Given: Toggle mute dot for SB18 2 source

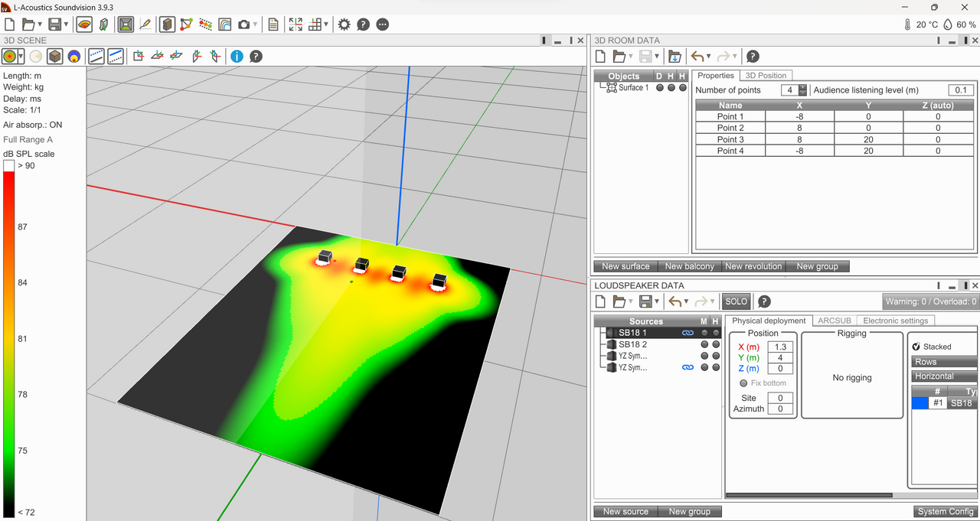Looking at the screenshot, I should (x=704, y=344).
